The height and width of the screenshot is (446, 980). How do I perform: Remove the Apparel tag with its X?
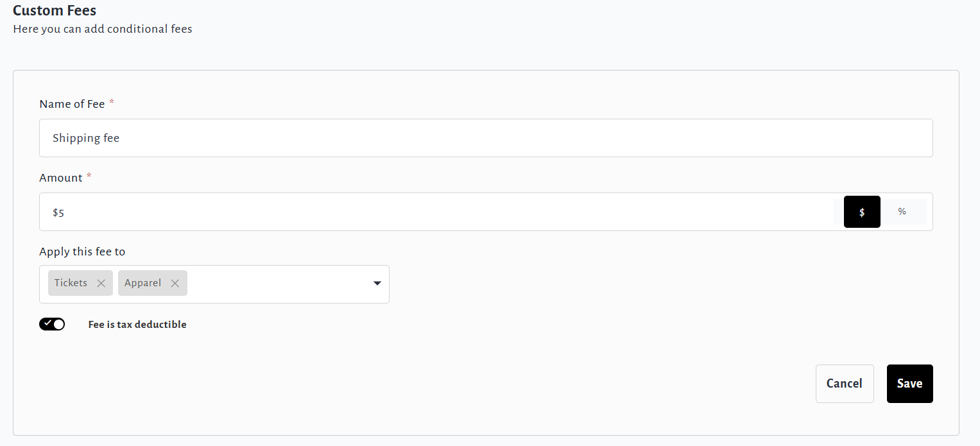click(x=175, y=283)
